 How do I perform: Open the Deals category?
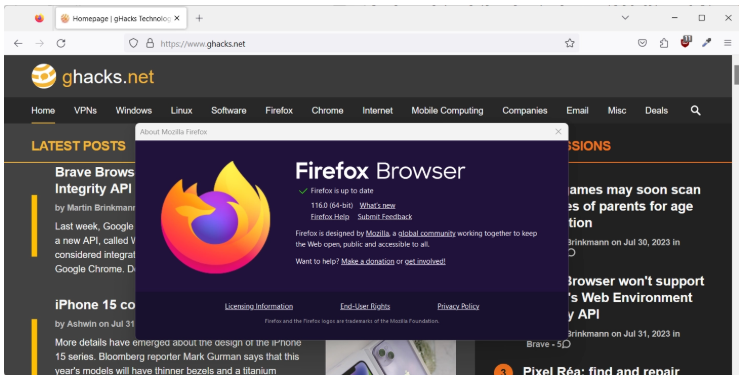(x=657, y=111)
